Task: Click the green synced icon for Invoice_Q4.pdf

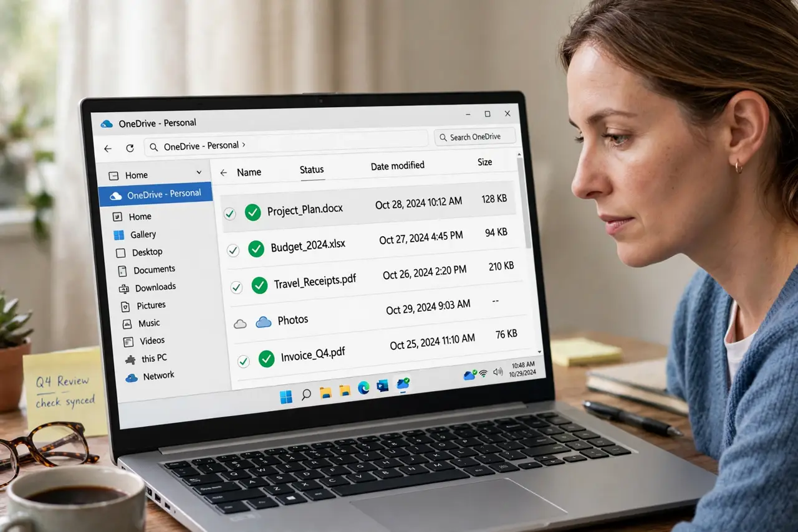Action: 266,358
